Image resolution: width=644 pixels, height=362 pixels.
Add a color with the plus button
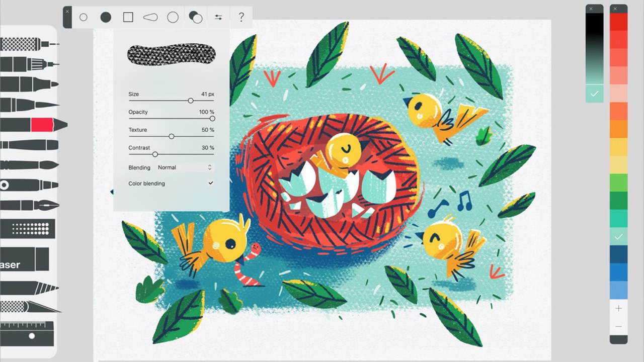tap(618, 308)
